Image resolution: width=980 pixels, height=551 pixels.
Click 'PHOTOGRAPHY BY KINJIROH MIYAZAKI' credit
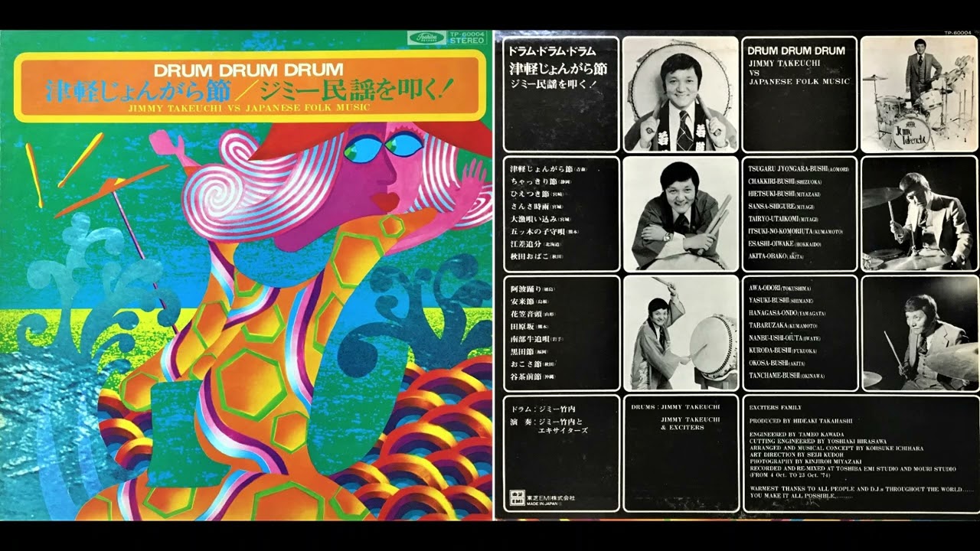coord(805,461)
